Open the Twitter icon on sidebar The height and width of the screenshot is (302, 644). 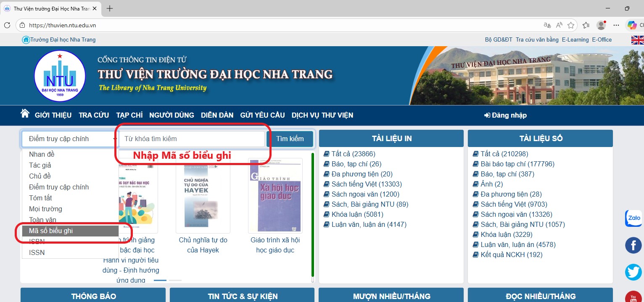coord(633,272)
